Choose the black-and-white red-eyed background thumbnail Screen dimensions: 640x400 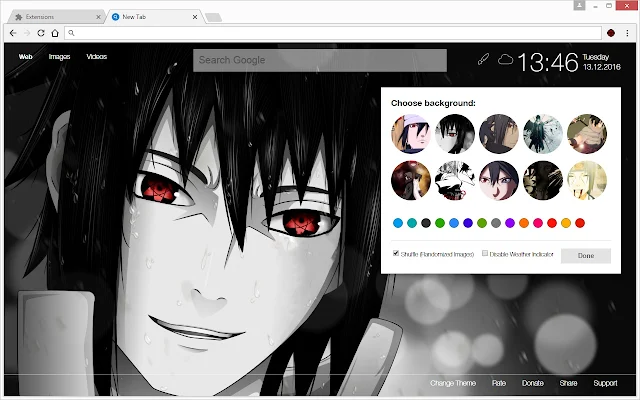pos(455,134)
